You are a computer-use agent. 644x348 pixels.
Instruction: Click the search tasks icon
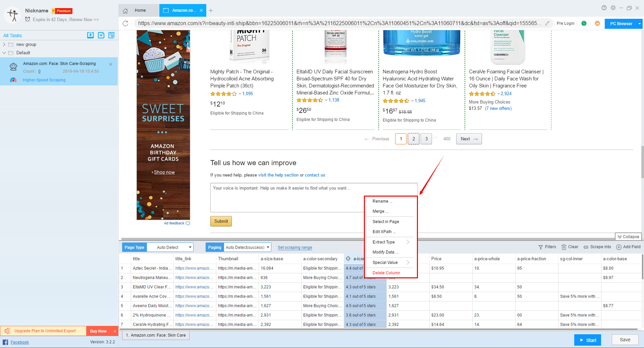(111, 35)
